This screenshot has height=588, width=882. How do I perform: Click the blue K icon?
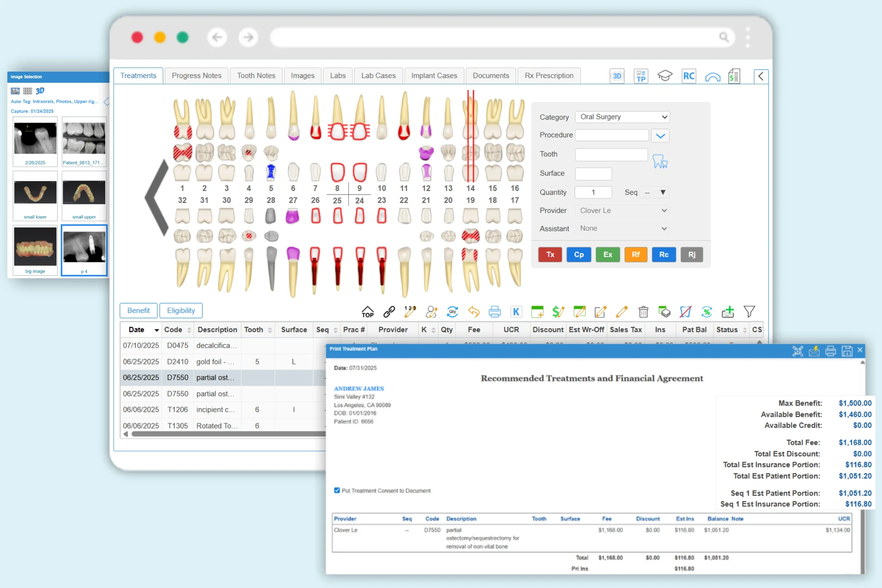pos(516,311)
